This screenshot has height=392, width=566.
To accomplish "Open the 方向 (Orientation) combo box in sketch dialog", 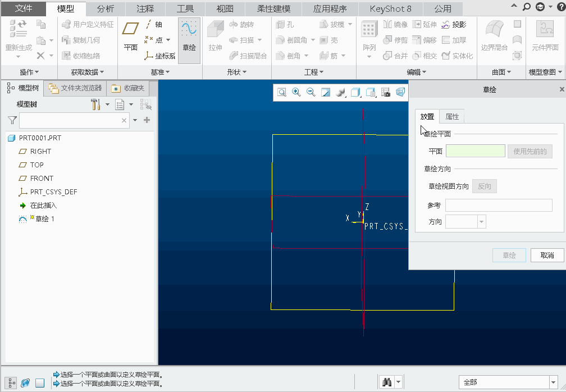I will [x=465, y=222].
